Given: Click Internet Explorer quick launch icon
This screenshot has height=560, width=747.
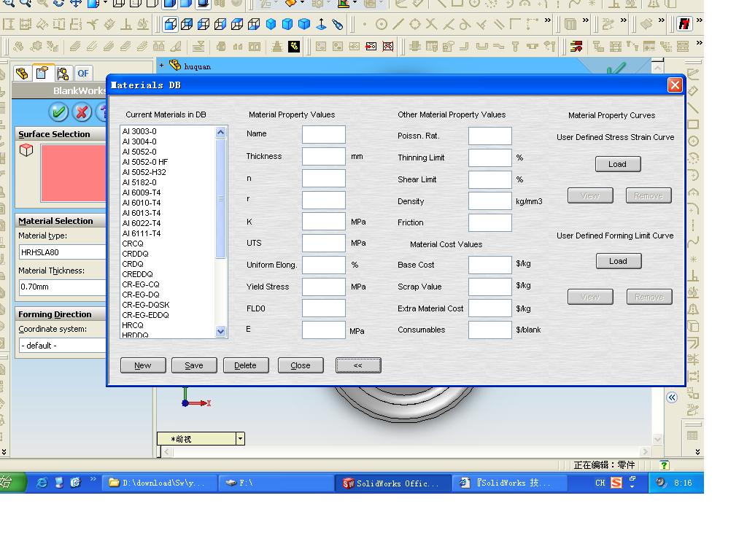Looking at the screenshot, I should click(42, 483).
